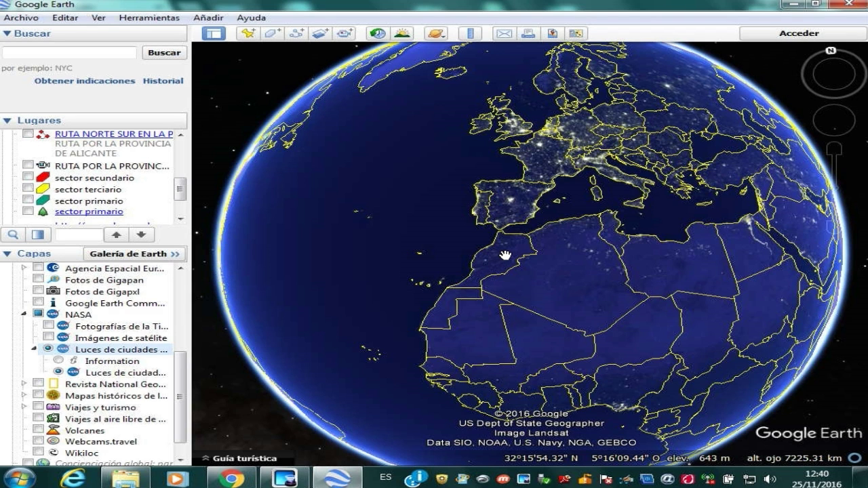Check the sector terciario checkbox
The height and width of the screenshot is (488, 868).
point(28,189)
